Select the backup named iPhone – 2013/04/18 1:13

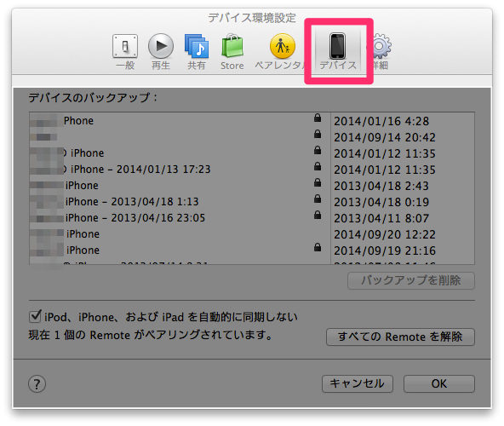252,202
